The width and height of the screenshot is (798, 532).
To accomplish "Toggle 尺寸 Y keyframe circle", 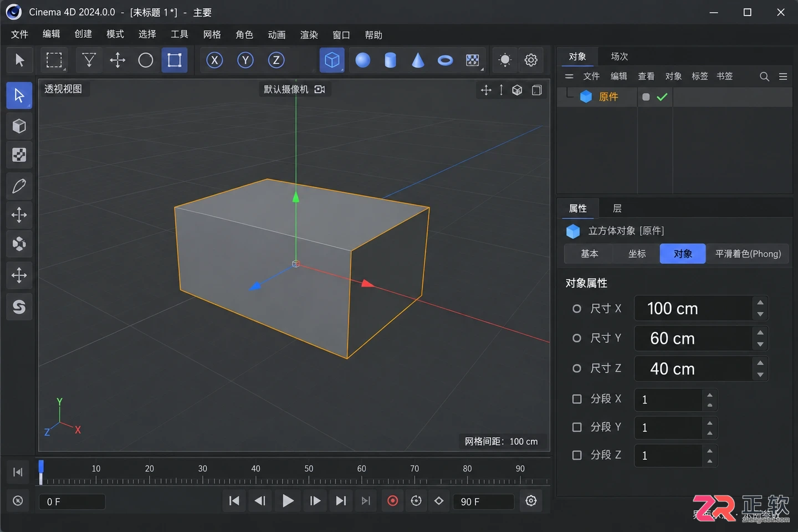I will (x=577, y=338).
